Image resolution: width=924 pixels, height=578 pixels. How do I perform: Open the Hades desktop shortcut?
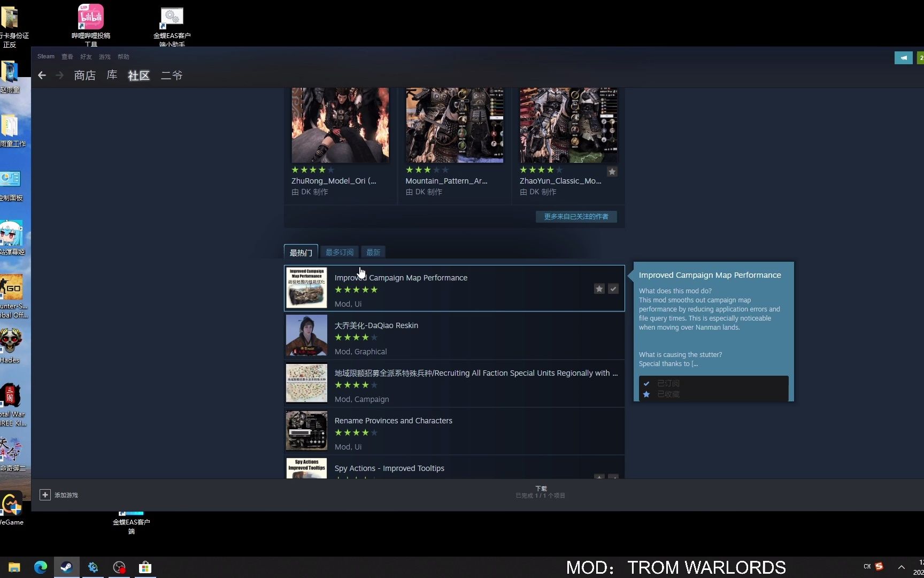tap(10, 346)
